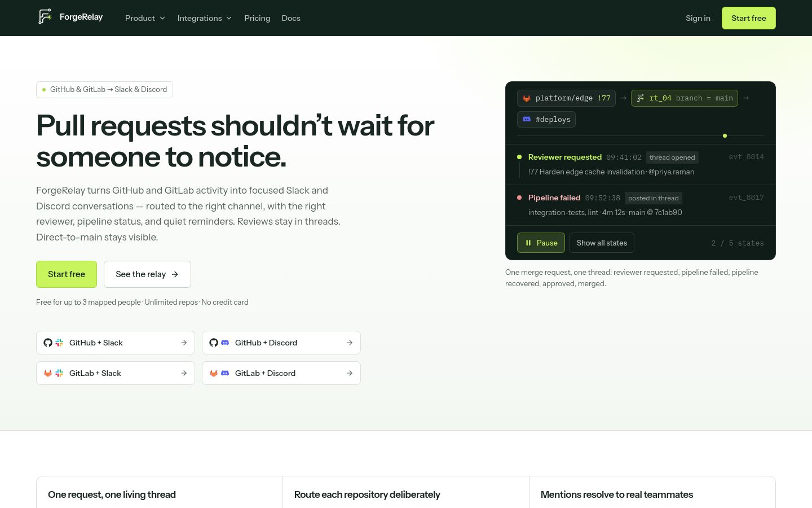Click the Discord icon in the GitHub + Discord card

(x=225, y=343)
